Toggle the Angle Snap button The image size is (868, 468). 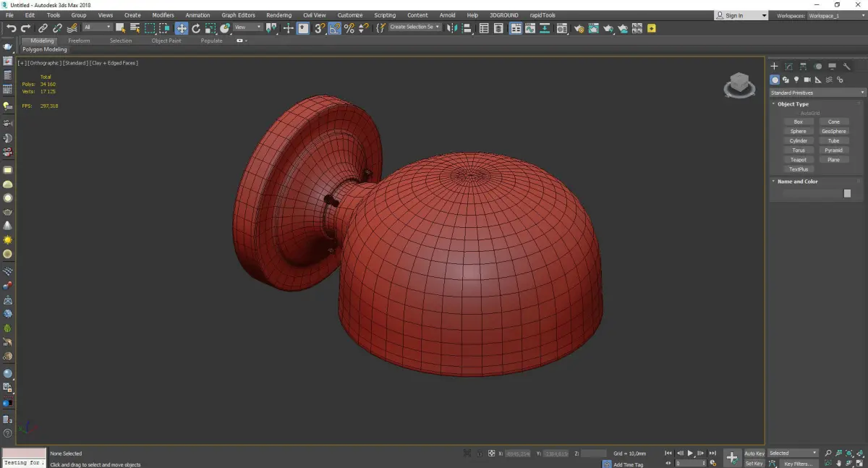click(335, 28)
